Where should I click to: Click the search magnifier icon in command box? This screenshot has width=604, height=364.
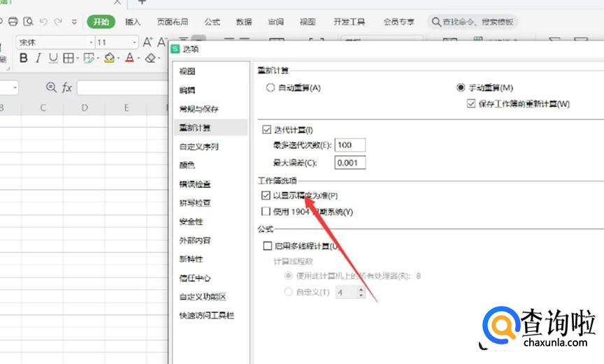click(436, 22)
